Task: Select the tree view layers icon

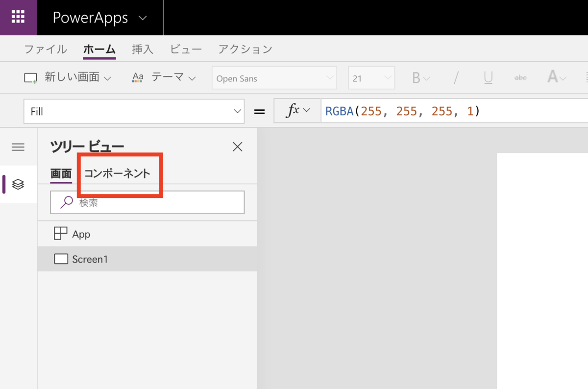Action: [18, 184]
